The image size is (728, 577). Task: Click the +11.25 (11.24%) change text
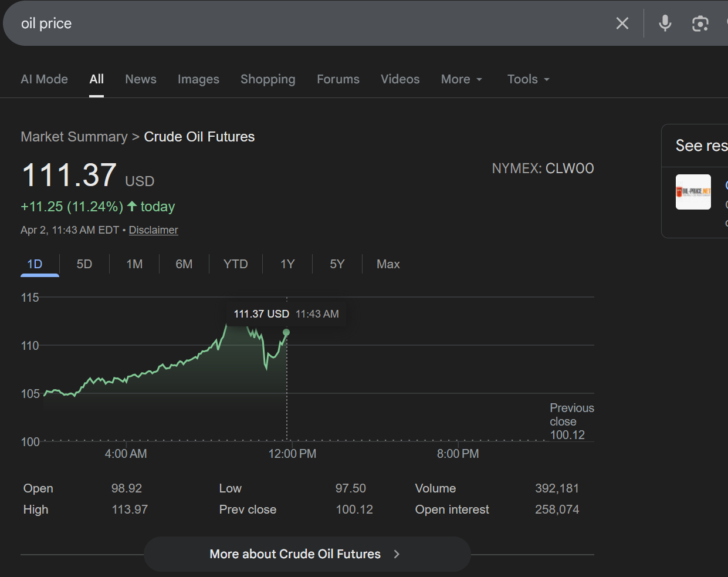click(72, 207)
